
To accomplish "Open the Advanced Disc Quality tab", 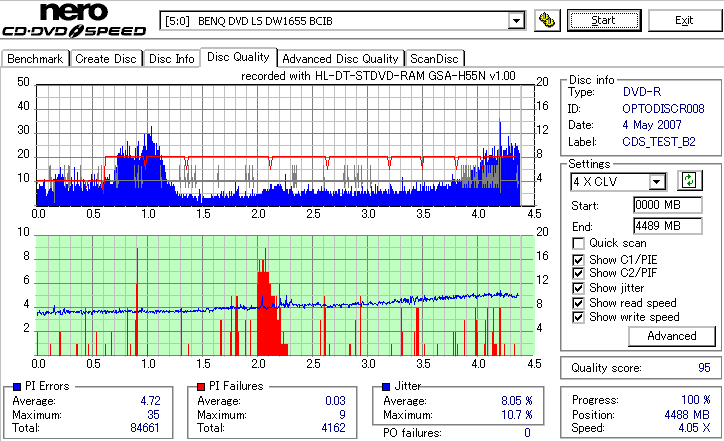I will [x=340, y=59].
